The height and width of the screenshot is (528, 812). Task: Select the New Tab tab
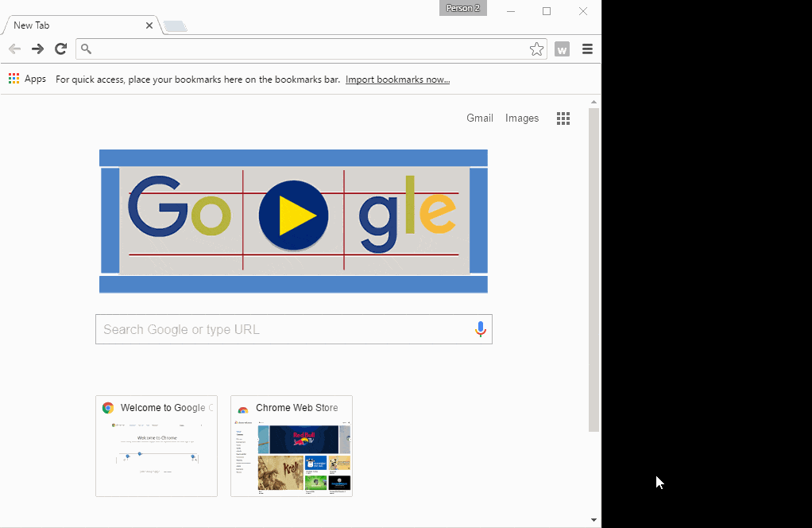coord(83,25)
